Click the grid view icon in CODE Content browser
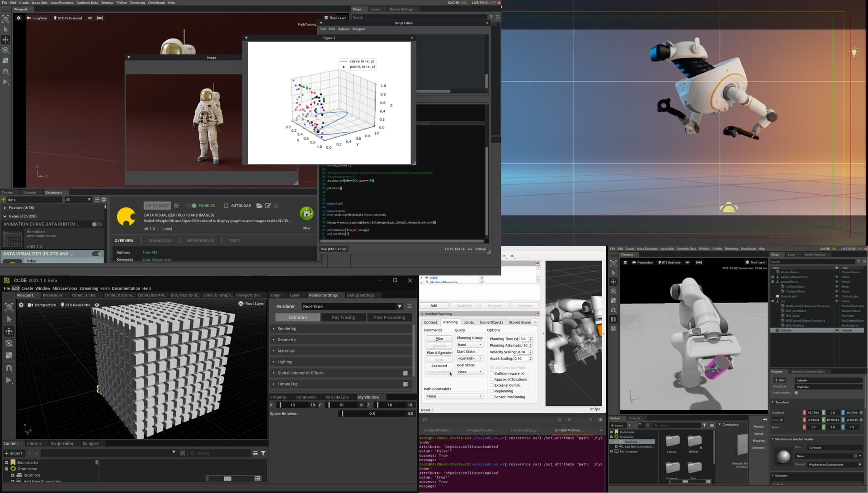 click(258, 479)
